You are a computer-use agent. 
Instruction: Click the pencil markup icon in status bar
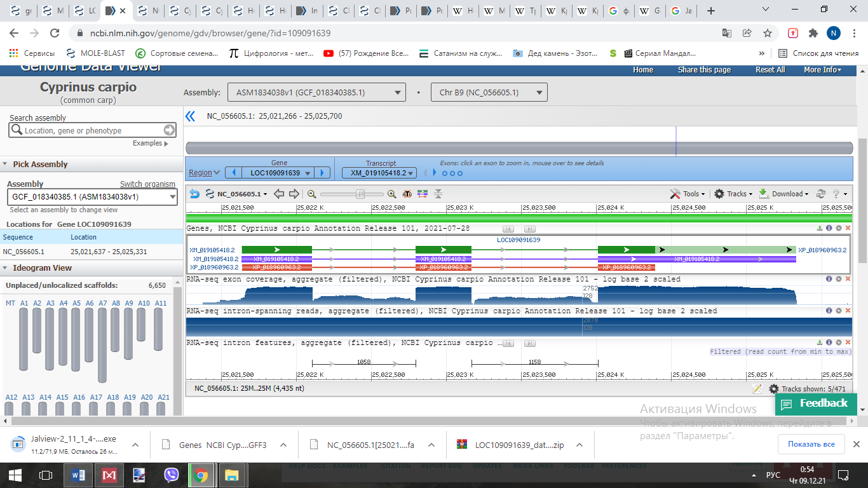757,389
